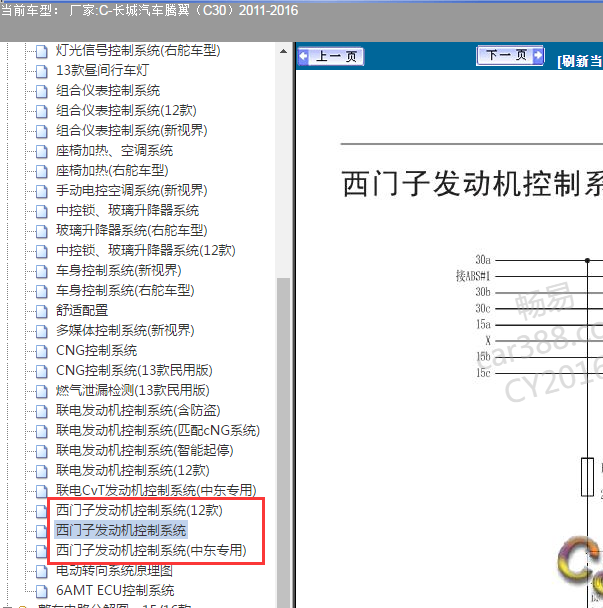Click page icon beside 西门子发动机控制系统(12款)

point(41,511)
